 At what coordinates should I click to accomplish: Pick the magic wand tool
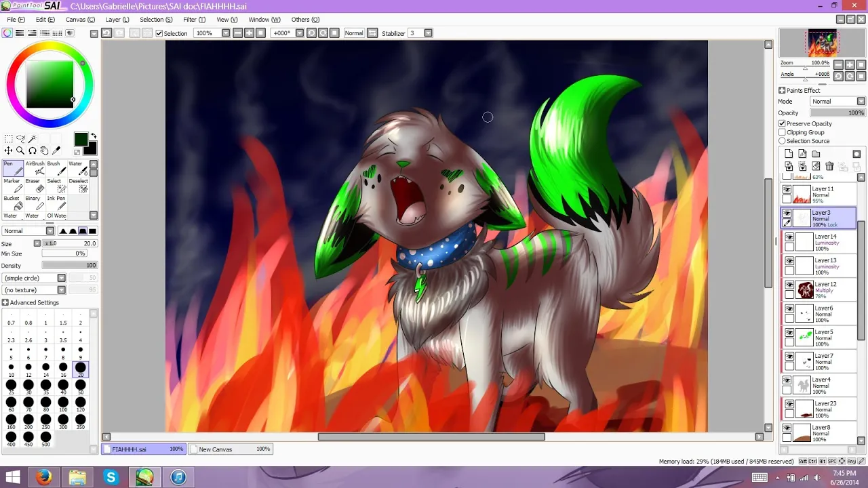[32, 139]
